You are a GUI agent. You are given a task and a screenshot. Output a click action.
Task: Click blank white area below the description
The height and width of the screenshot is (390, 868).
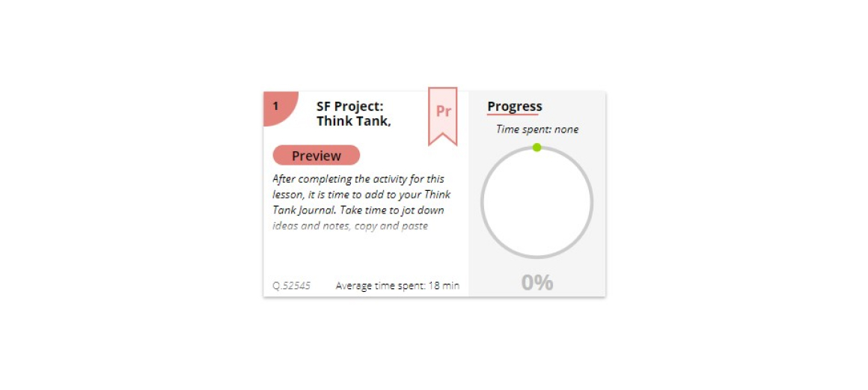point(365,255)
